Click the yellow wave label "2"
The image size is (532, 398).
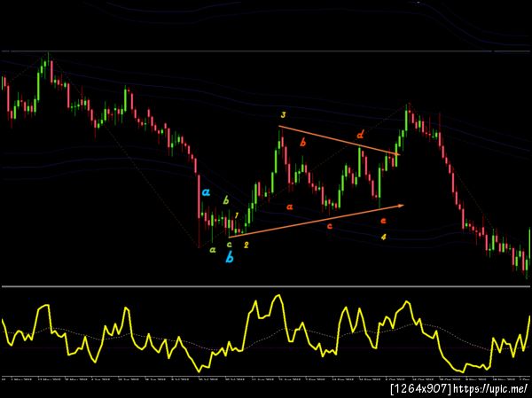tap(246, 245)
